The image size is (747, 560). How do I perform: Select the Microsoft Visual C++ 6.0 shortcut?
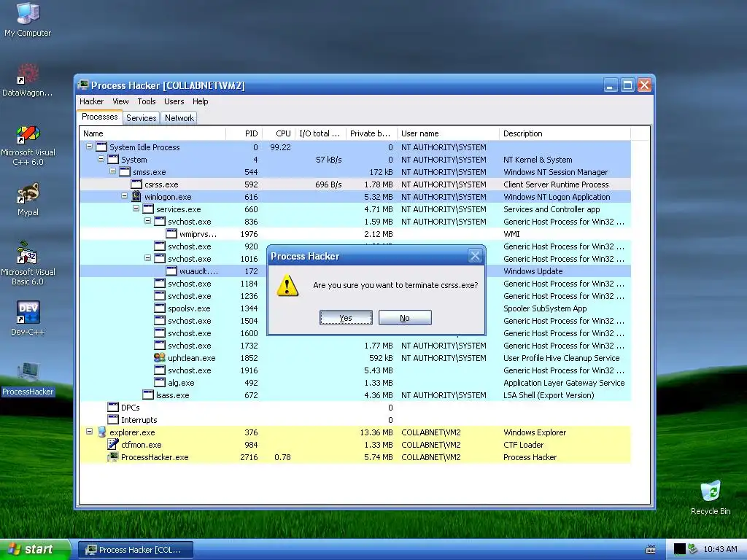click(28, 145)
